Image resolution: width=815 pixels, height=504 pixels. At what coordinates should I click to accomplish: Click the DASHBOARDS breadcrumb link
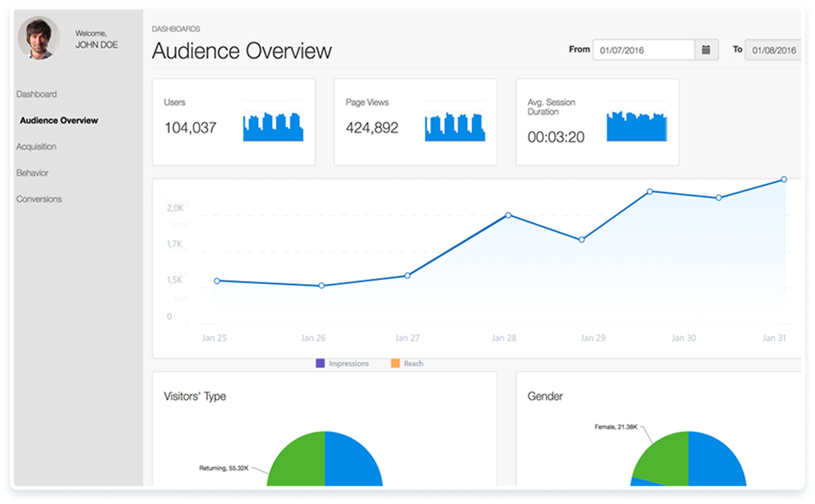(x=176, y=29)
